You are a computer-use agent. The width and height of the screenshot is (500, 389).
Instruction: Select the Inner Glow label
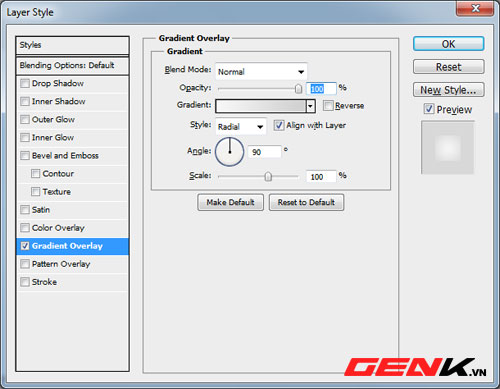53,137
